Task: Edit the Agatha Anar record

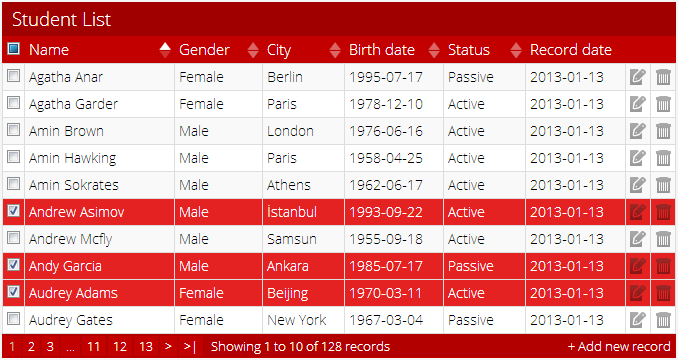Action: (637, 77)
